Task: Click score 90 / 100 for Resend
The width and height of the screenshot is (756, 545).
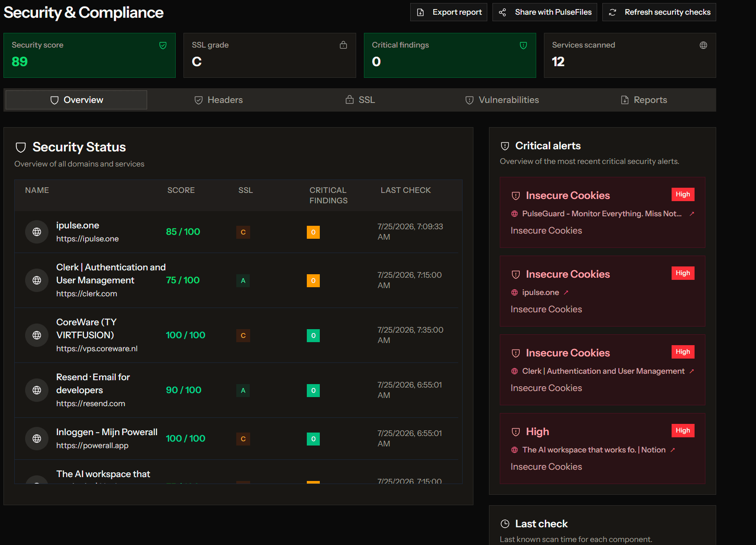Action: click(183, 390)
